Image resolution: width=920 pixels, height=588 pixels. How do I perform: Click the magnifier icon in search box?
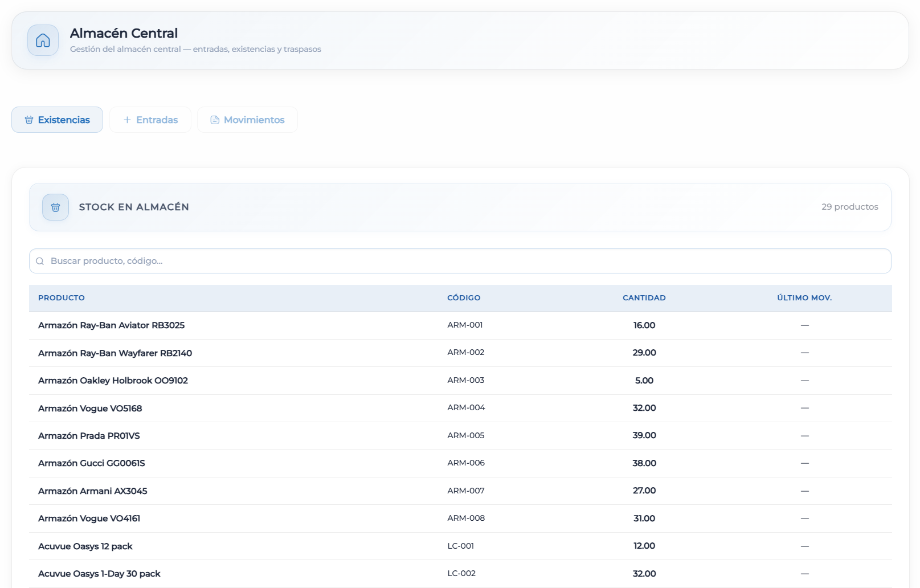40,262
